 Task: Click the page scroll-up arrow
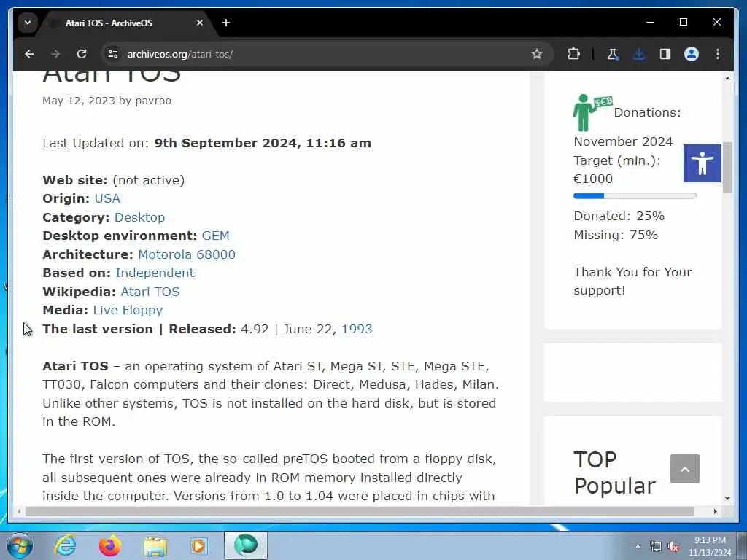pos(727,78)
